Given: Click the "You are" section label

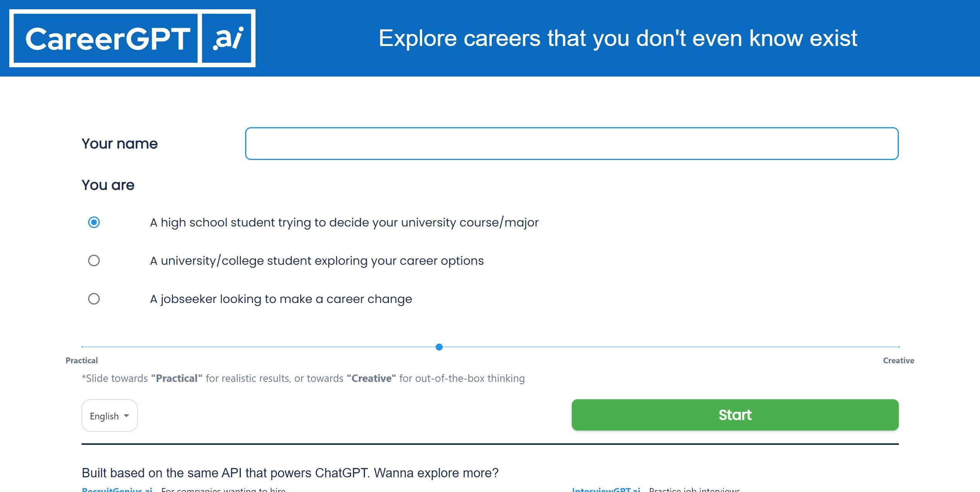Looking at the screenshot, I should 107,185.
